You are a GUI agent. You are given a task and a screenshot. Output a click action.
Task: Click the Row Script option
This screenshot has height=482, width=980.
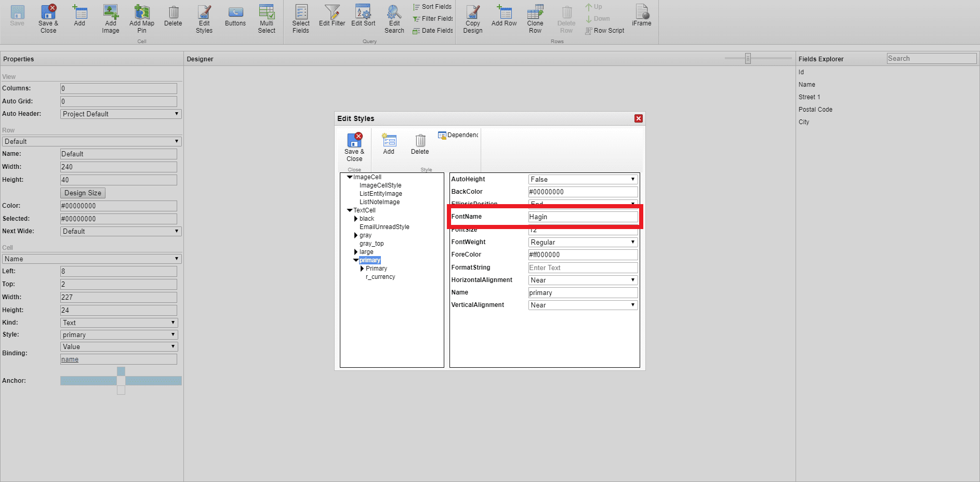605,31
